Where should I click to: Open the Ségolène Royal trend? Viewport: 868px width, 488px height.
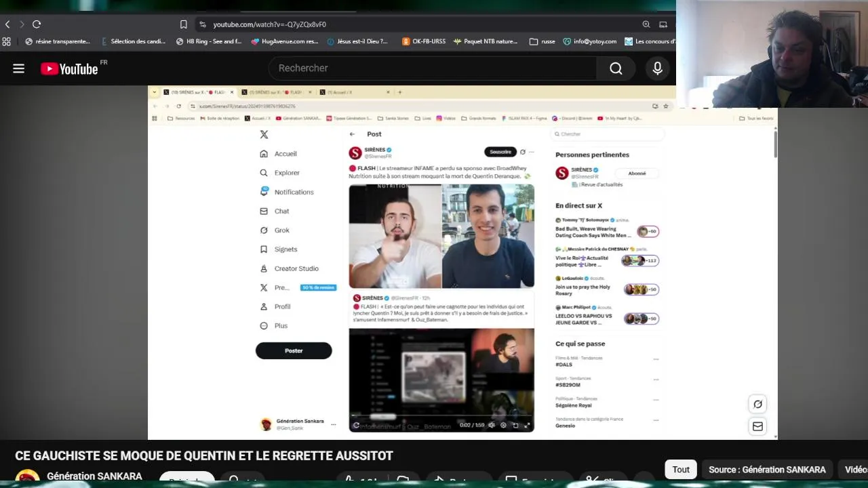click(x=573, y=405)
